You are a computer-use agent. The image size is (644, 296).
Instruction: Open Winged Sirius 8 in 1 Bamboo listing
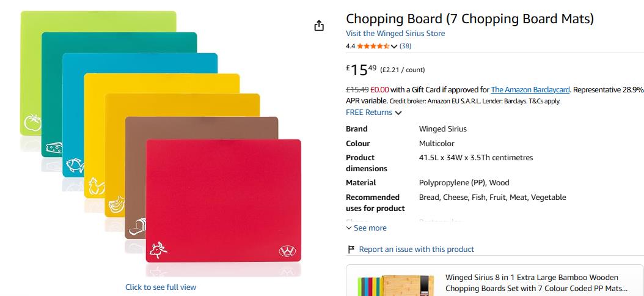pos(536,283)
